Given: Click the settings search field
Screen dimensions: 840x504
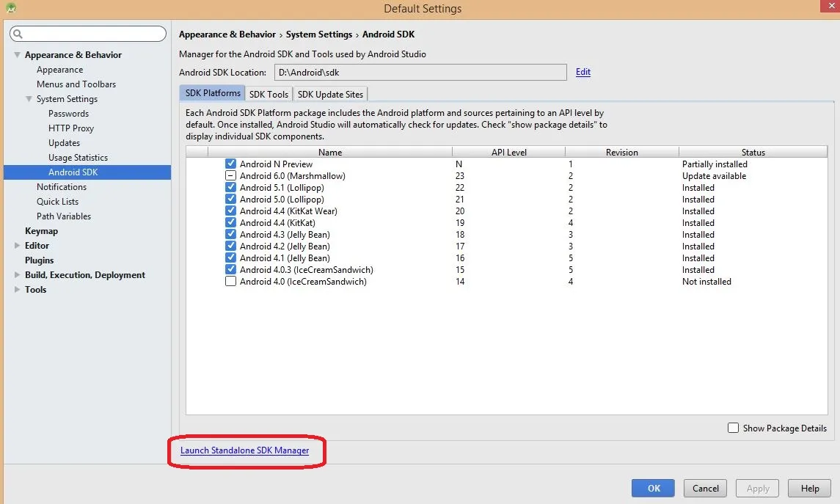Looking at the screenshot, I should 88,34.
